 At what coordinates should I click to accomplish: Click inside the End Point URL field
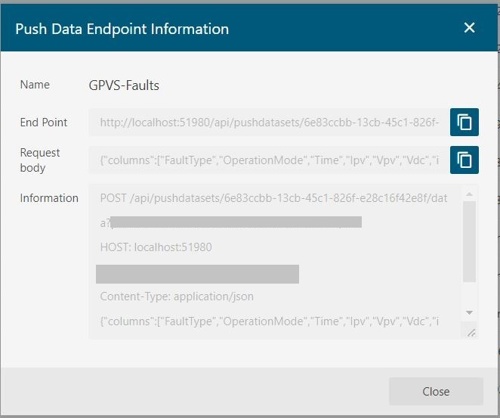click(x=269, y=122)
